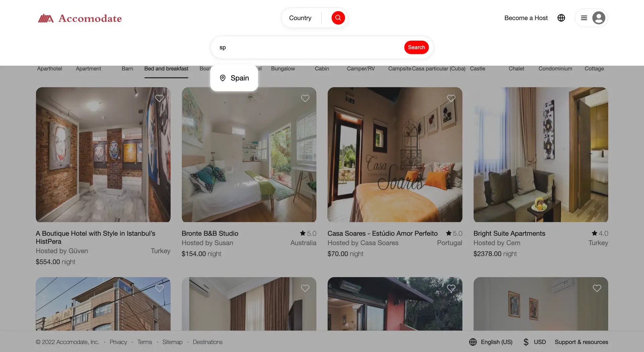Click the '$2378.00 night' price

point(495,254)
